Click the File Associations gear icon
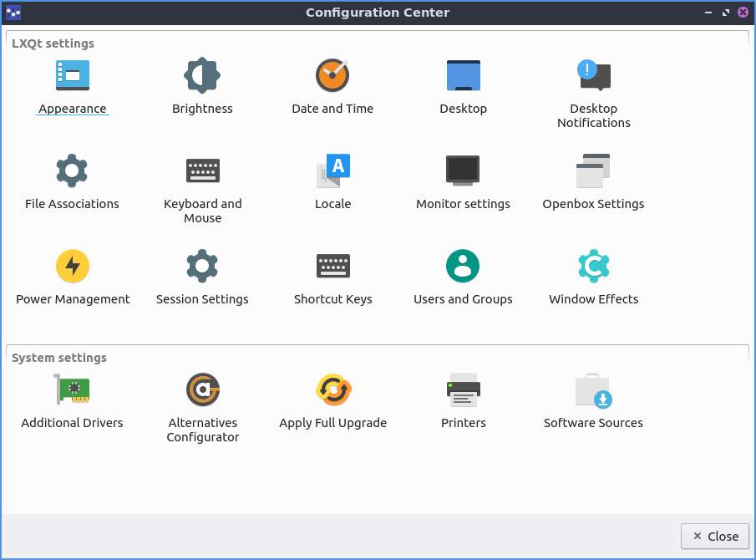 tap(73, 171)
